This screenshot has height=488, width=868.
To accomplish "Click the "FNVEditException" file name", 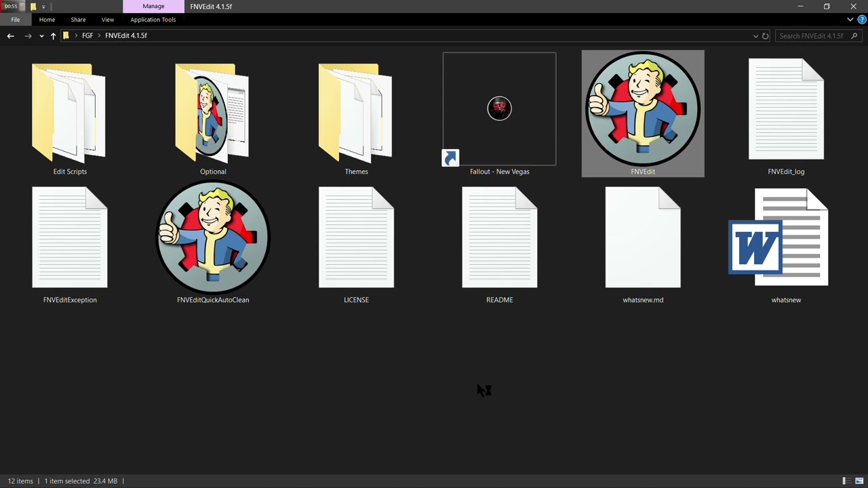I will pos(70,300).
